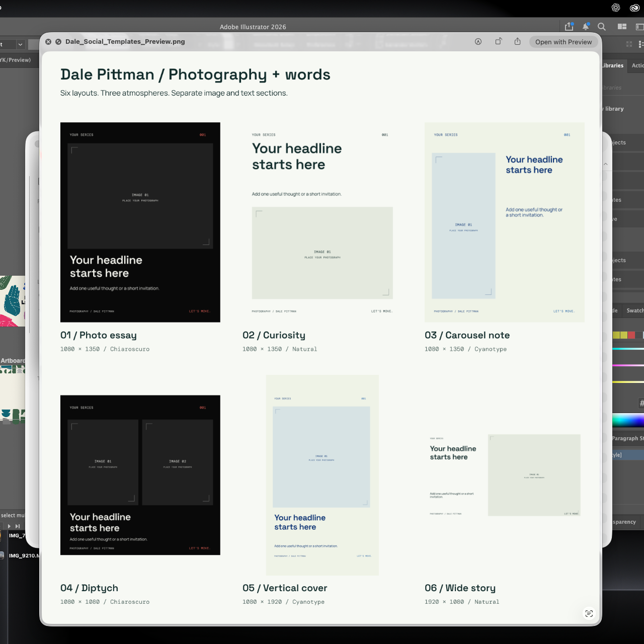Share the file via Quick Look share icon

tap(517, 42)
